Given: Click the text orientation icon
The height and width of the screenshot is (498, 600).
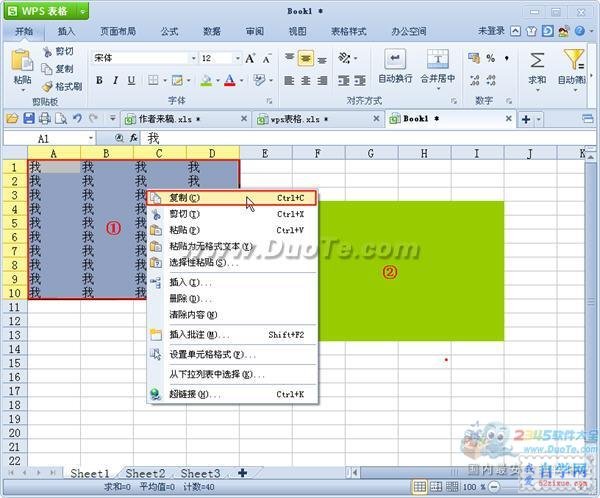Looking at the screenshot, I should pyautogui.click(x=344, y=58).
